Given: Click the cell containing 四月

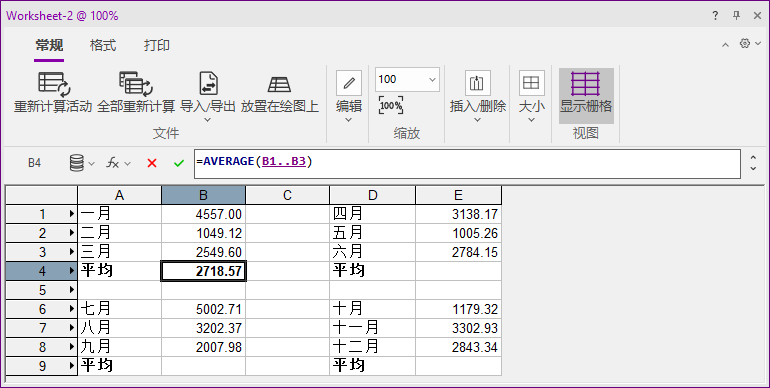Looking at the screenshot, I should 372,214.
